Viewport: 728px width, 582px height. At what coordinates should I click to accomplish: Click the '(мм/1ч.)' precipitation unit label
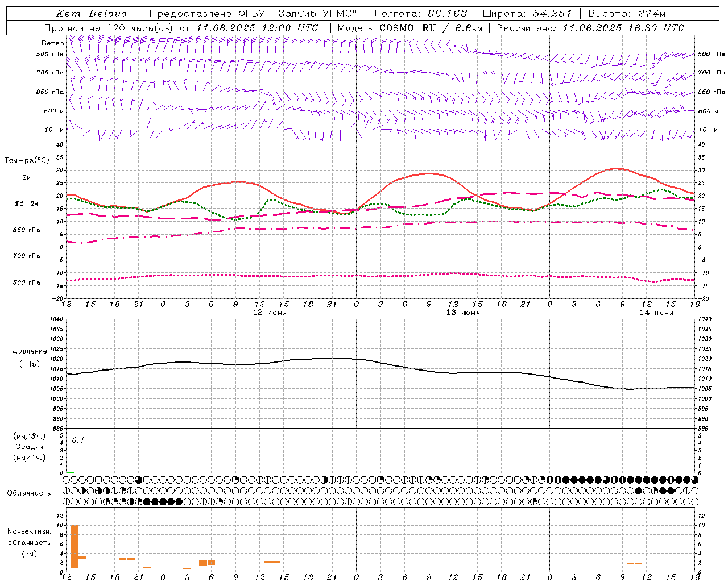(x=30, y=458)
